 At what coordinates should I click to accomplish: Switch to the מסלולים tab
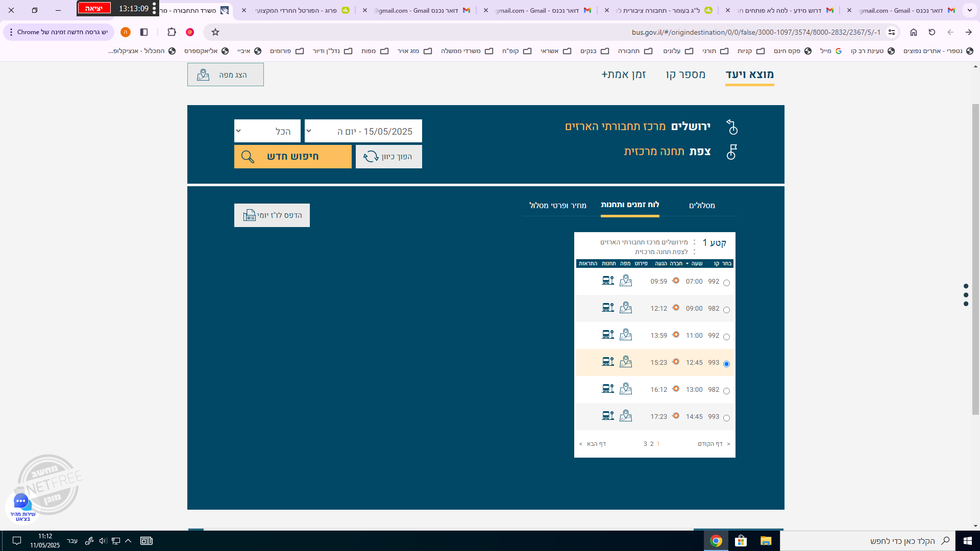point(702,205)
